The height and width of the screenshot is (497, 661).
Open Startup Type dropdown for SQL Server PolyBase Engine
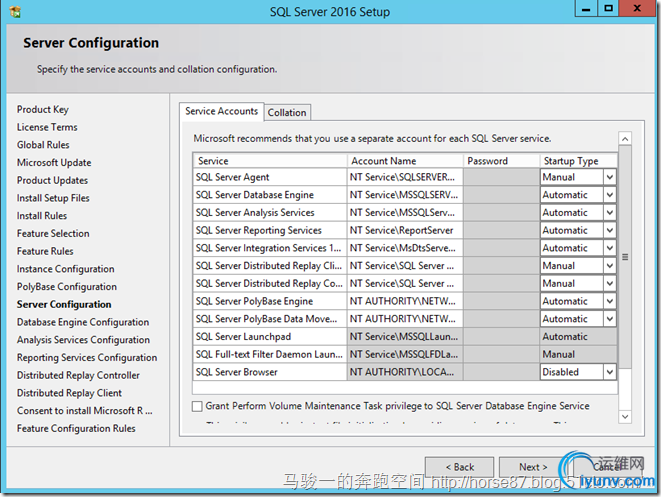(610, 301)
